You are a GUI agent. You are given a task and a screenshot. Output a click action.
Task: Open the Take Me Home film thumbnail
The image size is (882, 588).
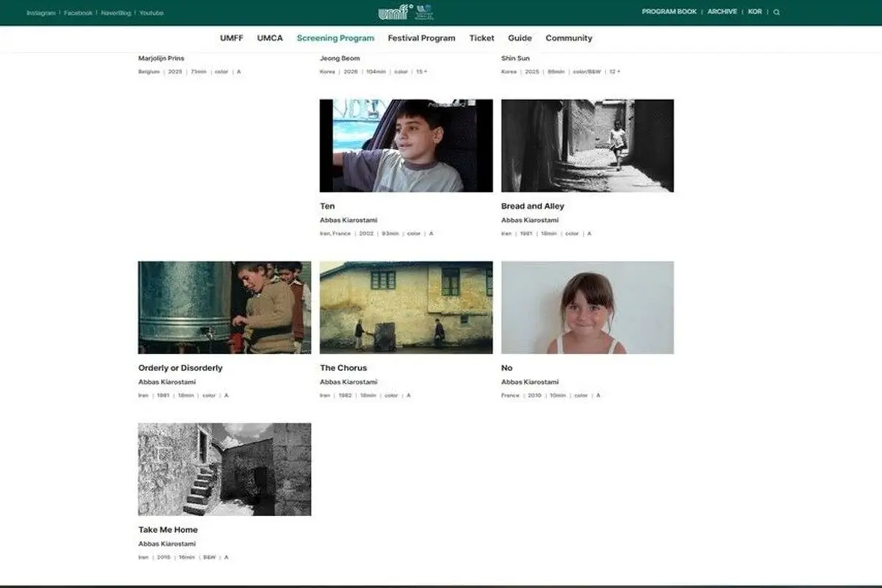point(224,469)
